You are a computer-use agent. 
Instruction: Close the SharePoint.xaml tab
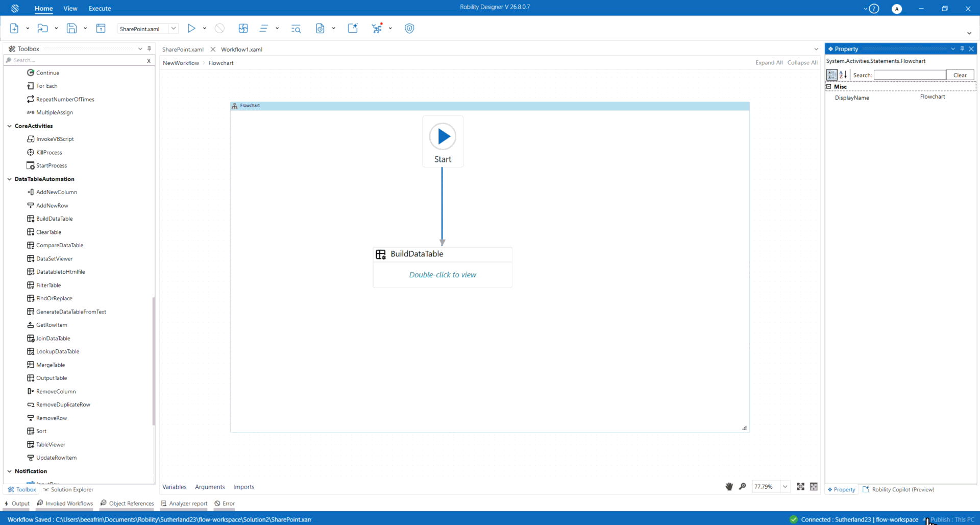[x=213, y=50]
